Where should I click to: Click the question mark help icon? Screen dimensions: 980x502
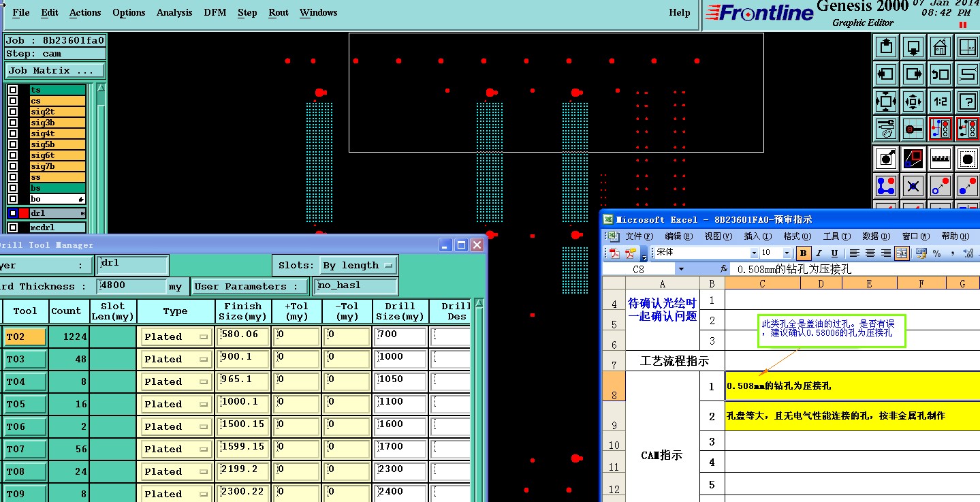968,101
